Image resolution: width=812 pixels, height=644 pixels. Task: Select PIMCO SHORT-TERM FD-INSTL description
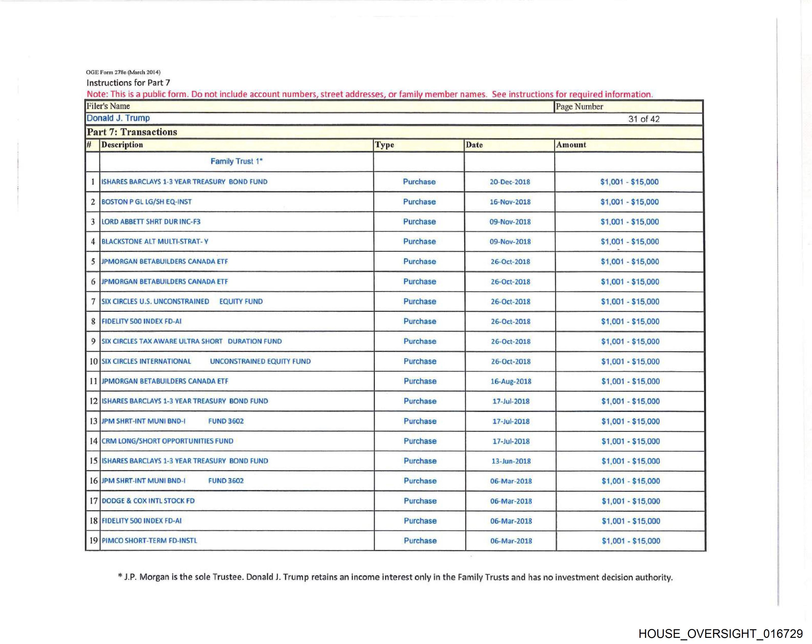pos(149,541)
